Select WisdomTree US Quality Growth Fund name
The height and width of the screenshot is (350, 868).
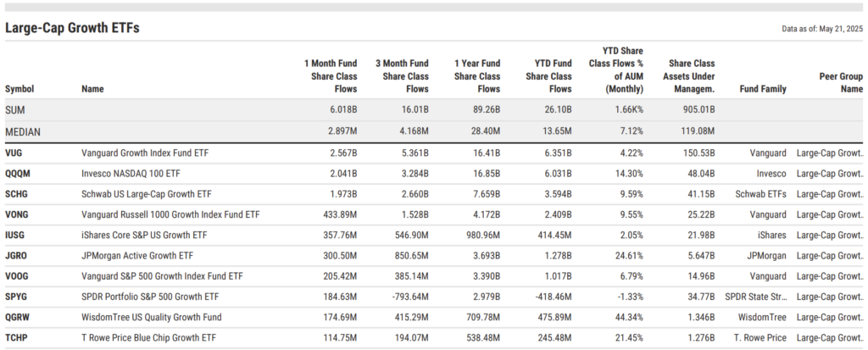[x=152, y=317]
